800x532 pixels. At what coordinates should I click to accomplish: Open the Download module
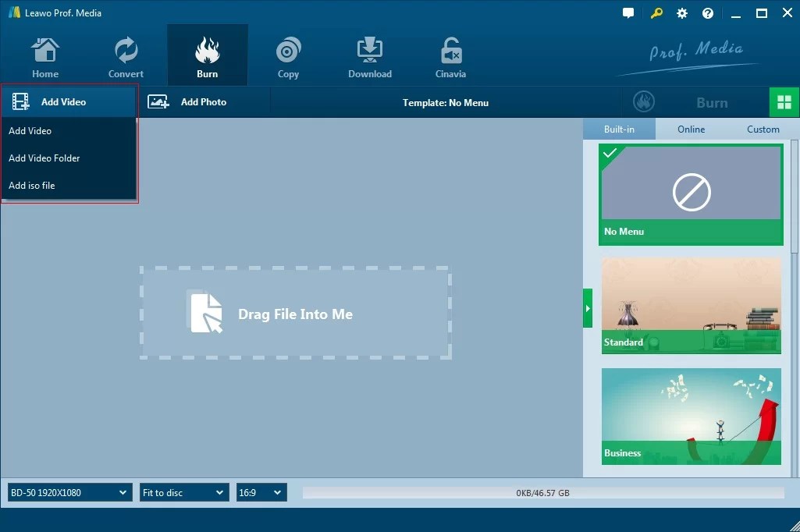point(369,55)
